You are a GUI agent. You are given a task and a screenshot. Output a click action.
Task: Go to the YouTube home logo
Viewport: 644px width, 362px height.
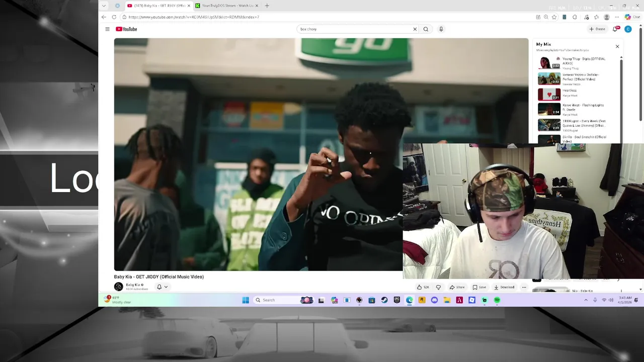coord(126,29)
